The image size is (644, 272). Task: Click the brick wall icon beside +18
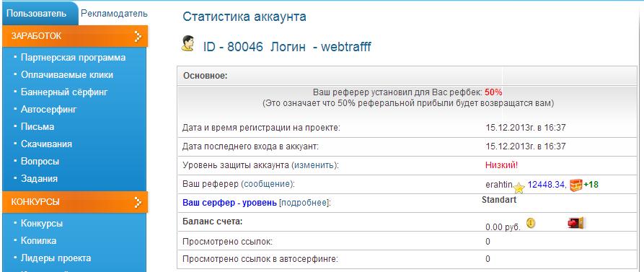[575, 185]
